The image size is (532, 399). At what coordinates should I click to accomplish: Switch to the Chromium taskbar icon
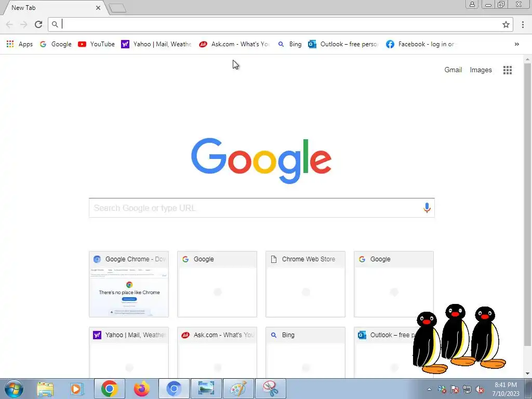(x=174, y=389)
